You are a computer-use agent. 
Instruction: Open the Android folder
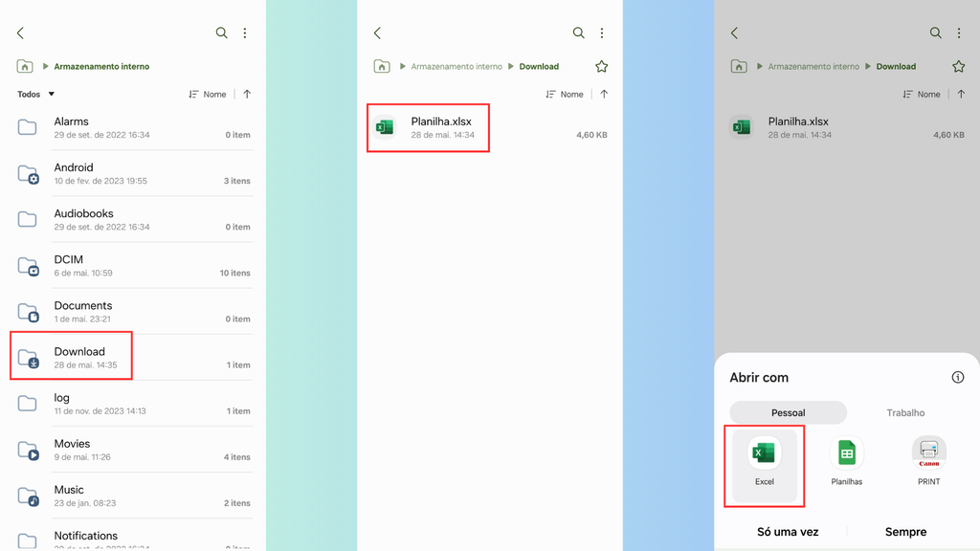[132, 174]
